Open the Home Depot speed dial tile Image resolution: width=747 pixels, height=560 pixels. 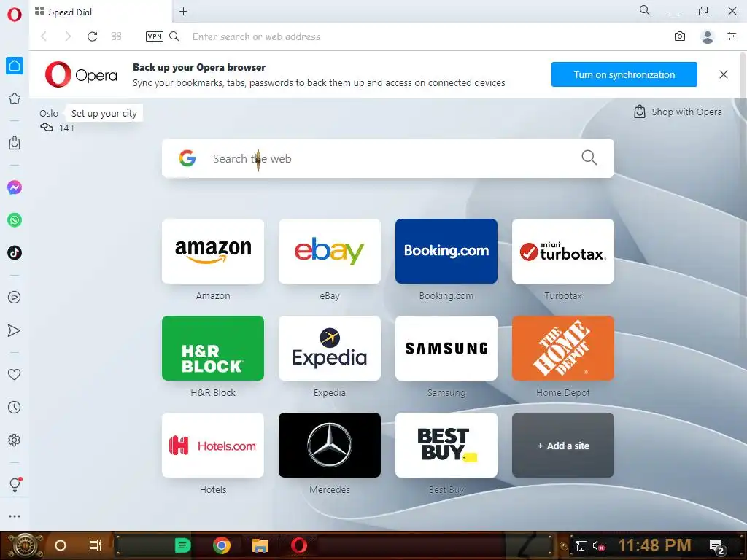point(563,348)
